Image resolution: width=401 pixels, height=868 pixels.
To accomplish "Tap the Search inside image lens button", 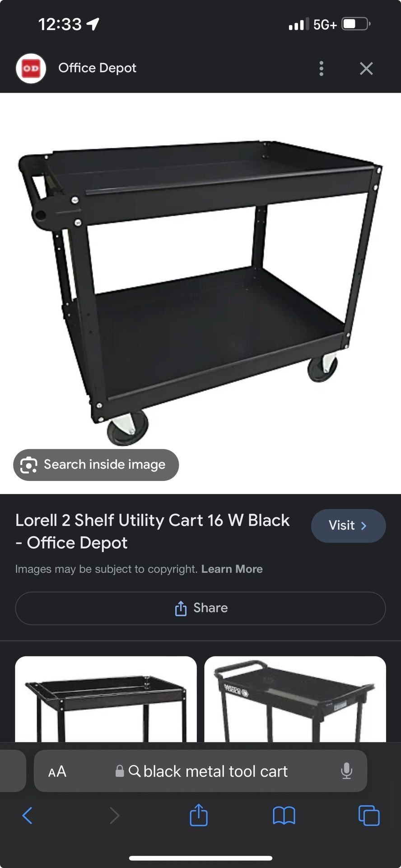I will pyautogui.click(x=96, y=465).
